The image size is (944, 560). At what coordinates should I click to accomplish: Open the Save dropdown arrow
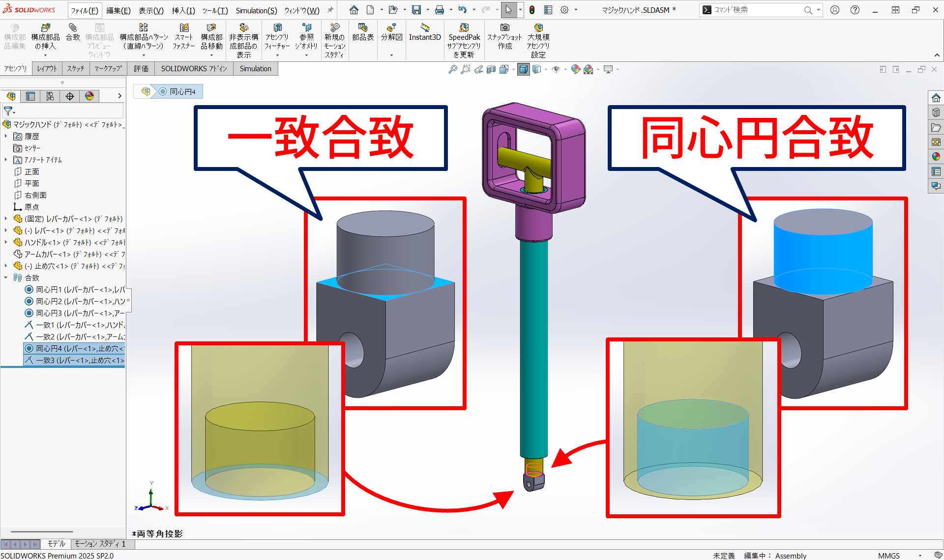click(428, 10)
